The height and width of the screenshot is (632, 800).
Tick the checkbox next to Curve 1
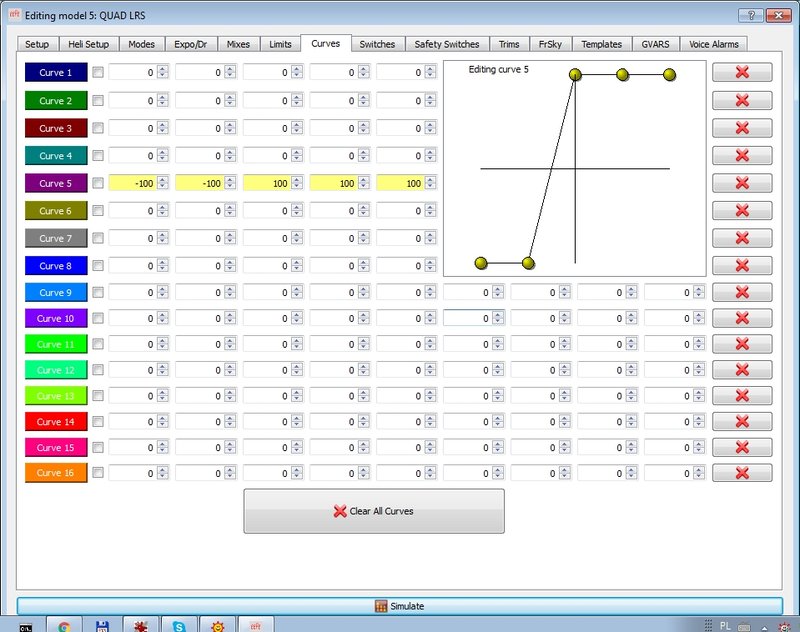(98, 72)
